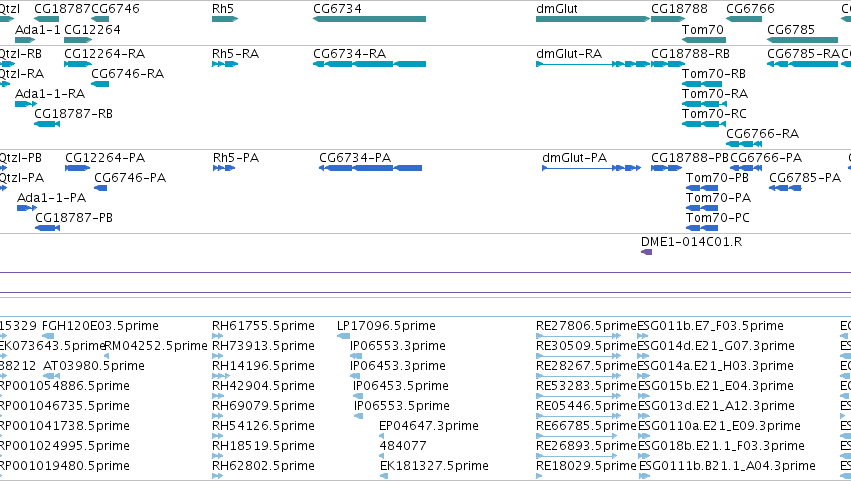This screenshot has height=481, width=851.
Task: Open the Rh5-RA transcript label
Action: 236,54
